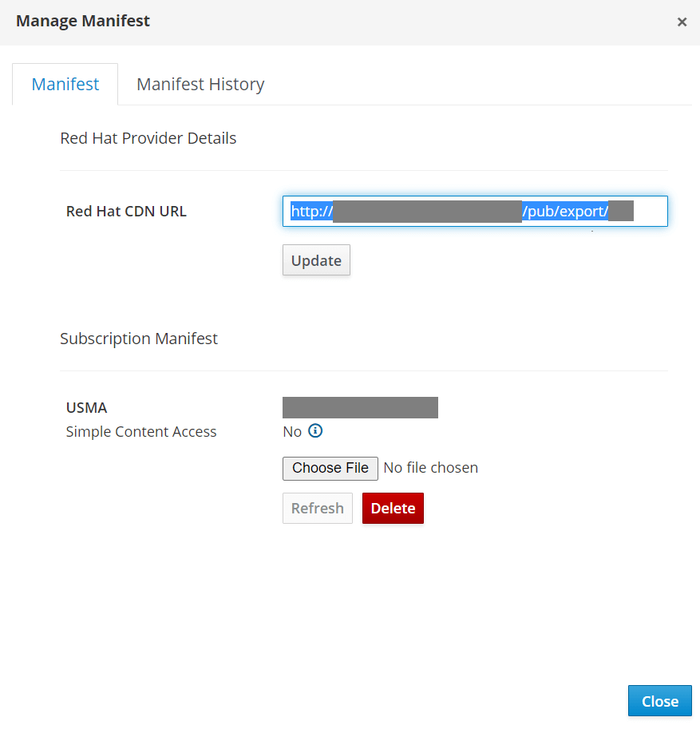The image size is (700, 729).
Task: Hit the blue Close button
Action: click(x=659, y=701)
